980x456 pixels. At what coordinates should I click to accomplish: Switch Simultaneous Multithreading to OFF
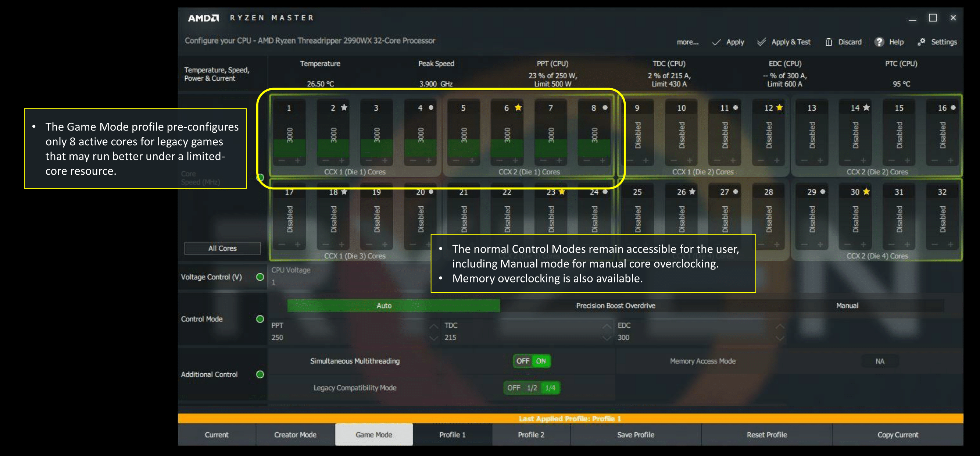click(x=523, y=361)
